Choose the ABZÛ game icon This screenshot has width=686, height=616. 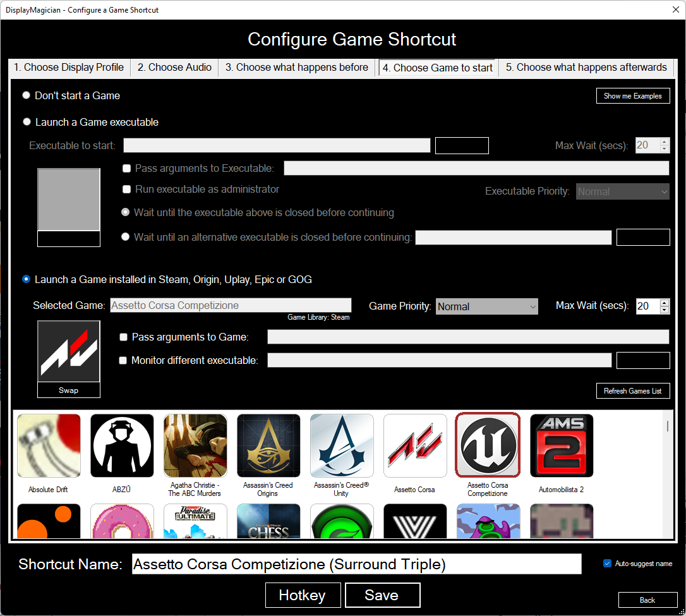tap(122, 445)
